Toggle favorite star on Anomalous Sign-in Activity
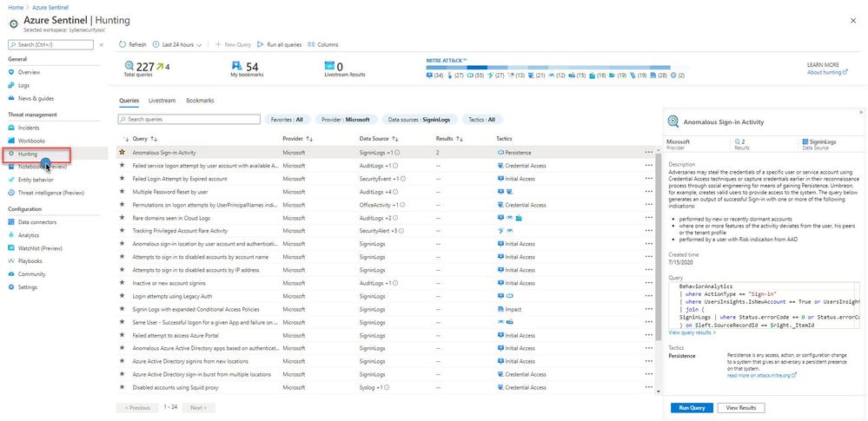868x421 pixels. (x=122, y=152)
